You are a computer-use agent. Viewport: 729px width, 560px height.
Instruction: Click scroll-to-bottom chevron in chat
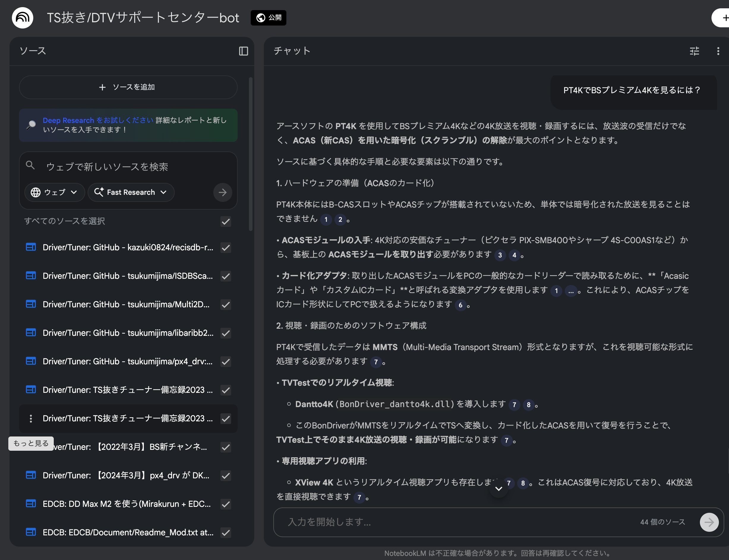498,489
